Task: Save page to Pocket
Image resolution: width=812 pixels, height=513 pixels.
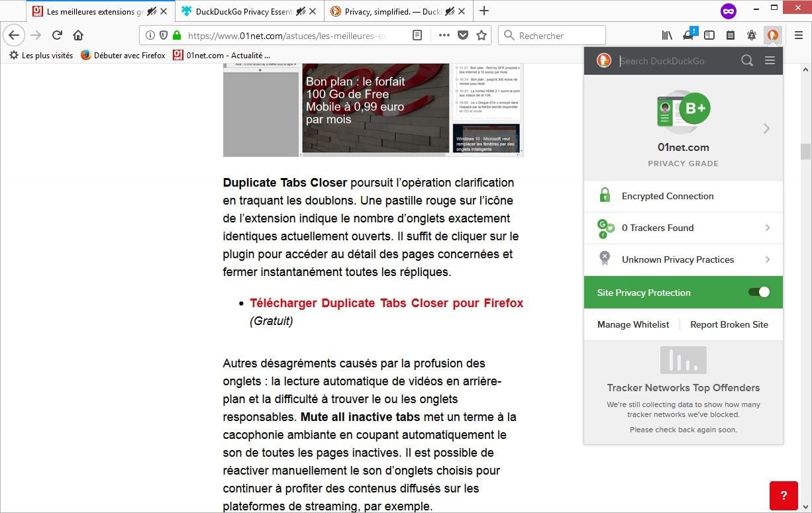Action: [463, 35]
